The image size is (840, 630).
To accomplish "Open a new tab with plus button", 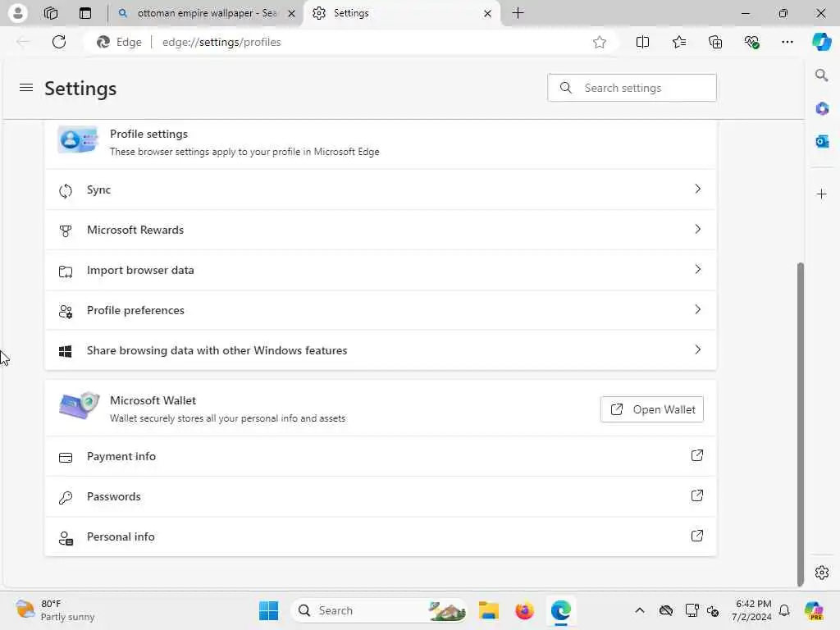I will click(x=518, y=13).
